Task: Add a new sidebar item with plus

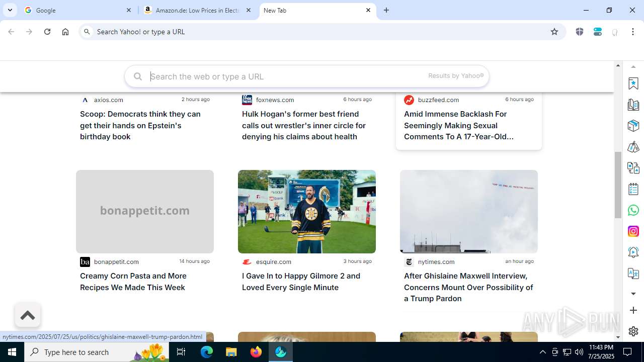Action: pyautogui.click(x=633, y=310)
